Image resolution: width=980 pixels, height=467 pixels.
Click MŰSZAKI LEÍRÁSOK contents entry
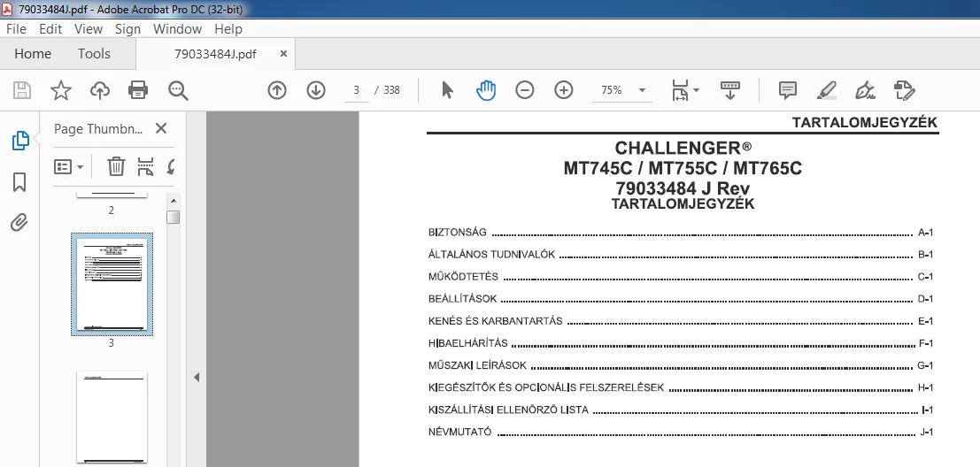click(680, 365)
